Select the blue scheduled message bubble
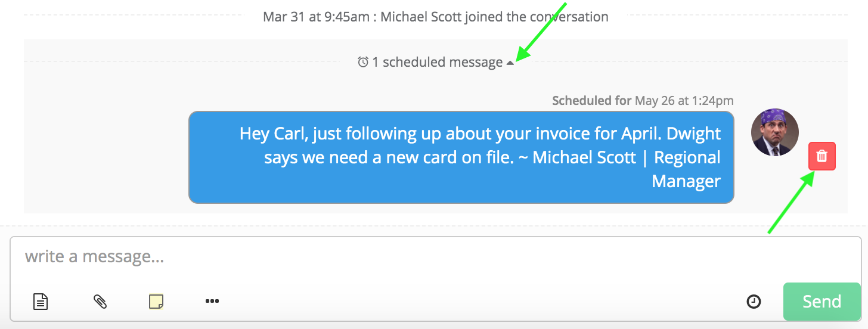This screenshot has height=329, width=868. click(x=461, y=157)
